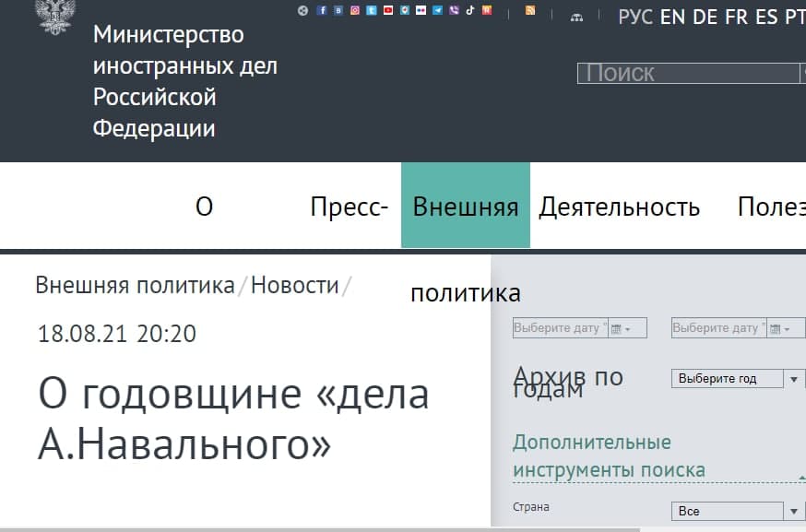
Task: Click the orange RSS feed icon
Action: [530, 10]
